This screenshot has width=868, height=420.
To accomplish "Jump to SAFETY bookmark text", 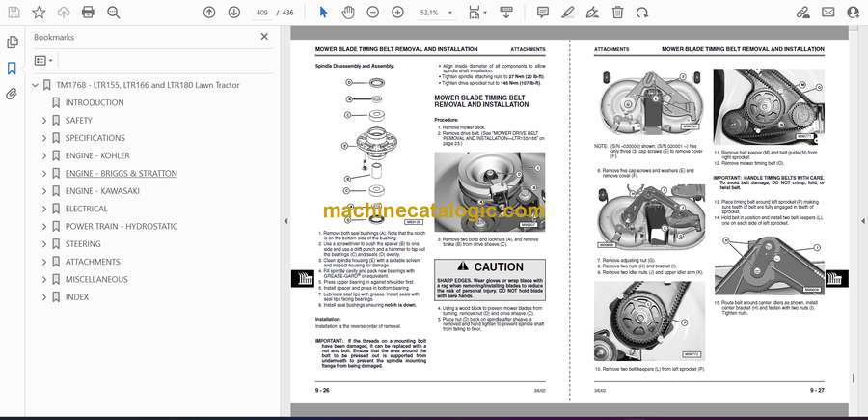I will pyautogui.click(x=79, y=121).
